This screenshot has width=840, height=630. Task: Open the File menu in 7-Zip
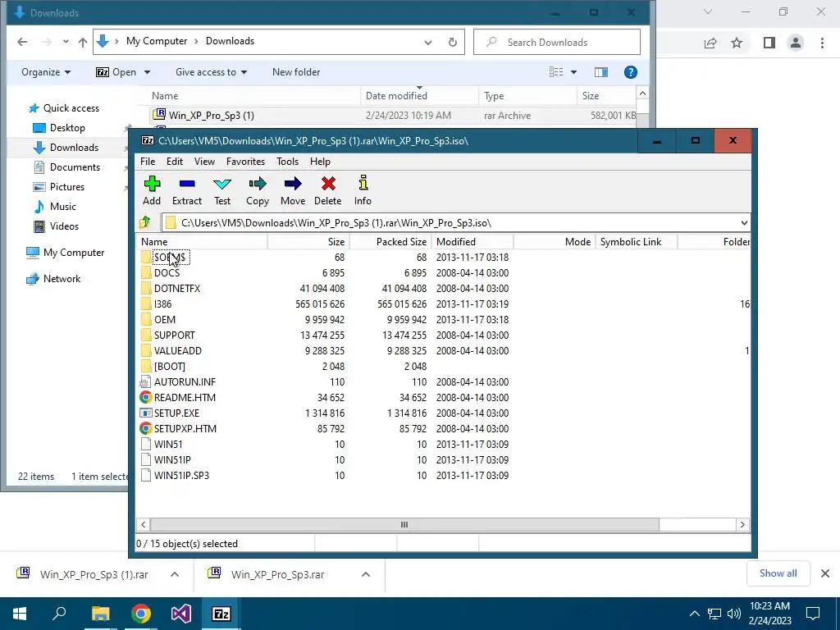[x=148, y=162]
